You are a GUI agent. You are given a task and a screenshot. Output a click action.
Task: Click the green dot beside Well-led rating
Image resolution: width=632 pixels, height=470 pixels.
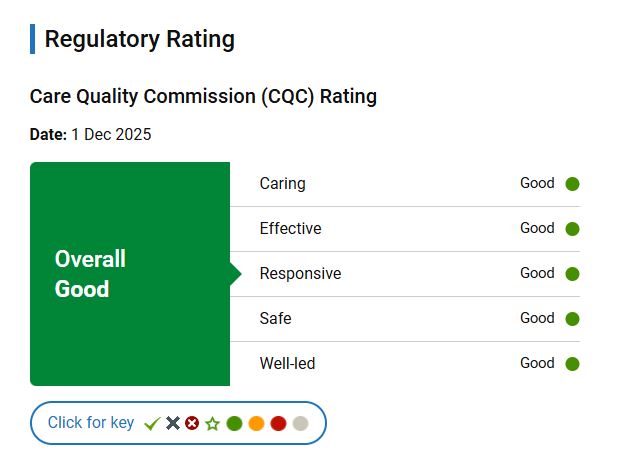(x=572, y=364)
